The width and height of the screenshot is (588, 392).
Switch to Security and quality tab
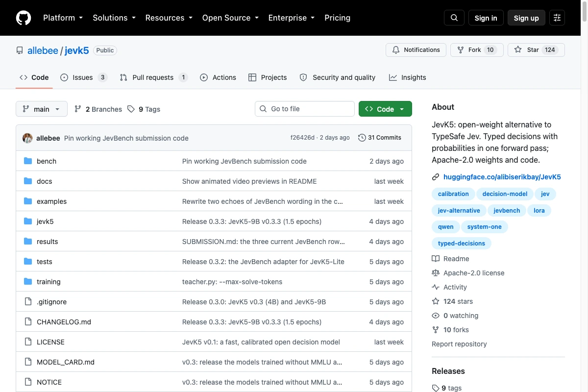(x=338, y=77)
